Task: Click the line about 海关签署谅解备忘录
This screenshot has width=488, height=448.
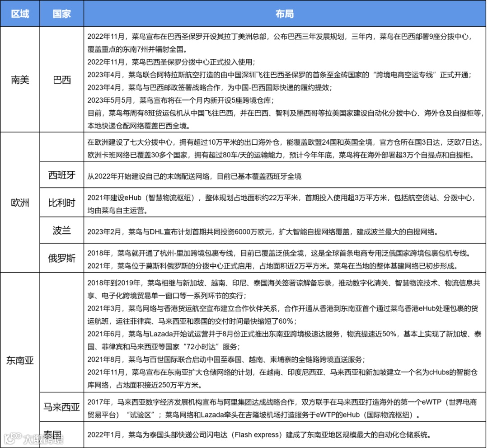Action: 284,283
